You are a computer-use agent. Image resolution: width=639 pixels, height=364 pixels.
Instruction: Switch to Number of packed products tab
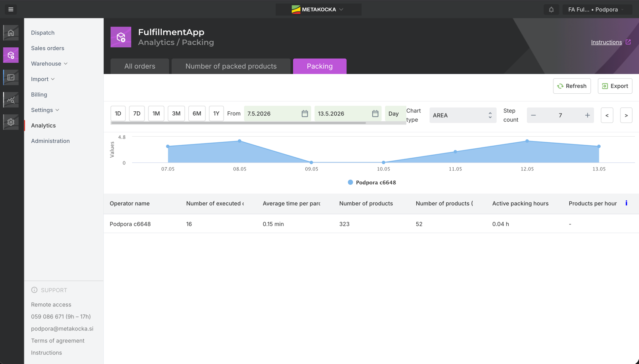tap(231, 66)
